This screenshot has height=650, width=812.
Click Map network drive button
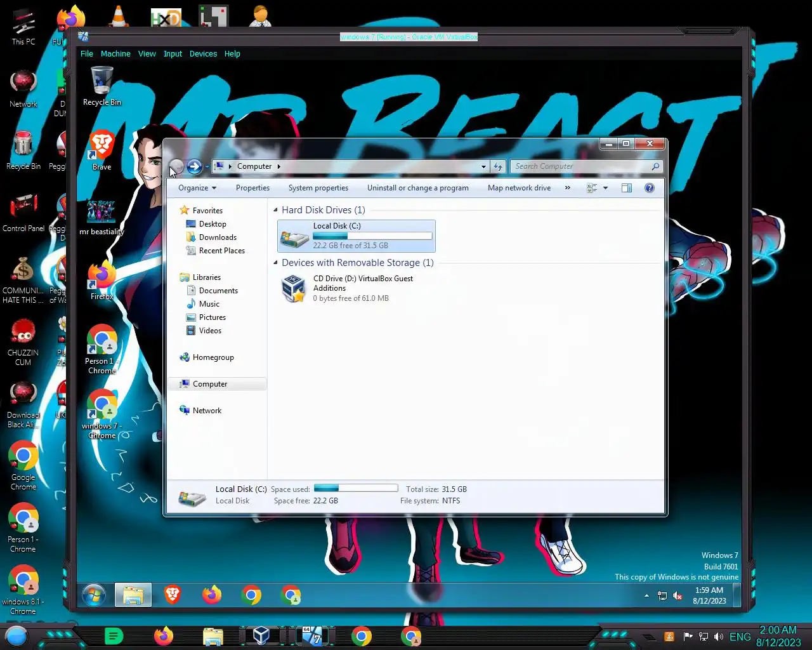pos(519,188)
